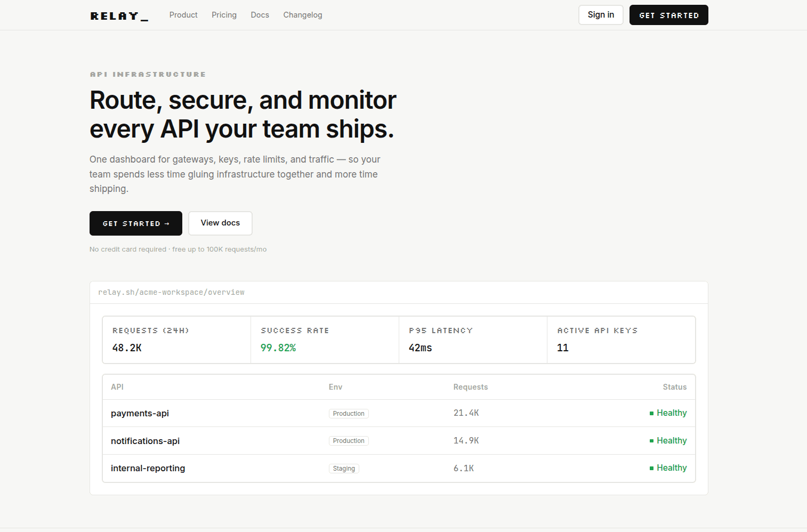Click the 21.4K requests cell
The height and width of the screenshot is (532, 807).
pos(466,413)
